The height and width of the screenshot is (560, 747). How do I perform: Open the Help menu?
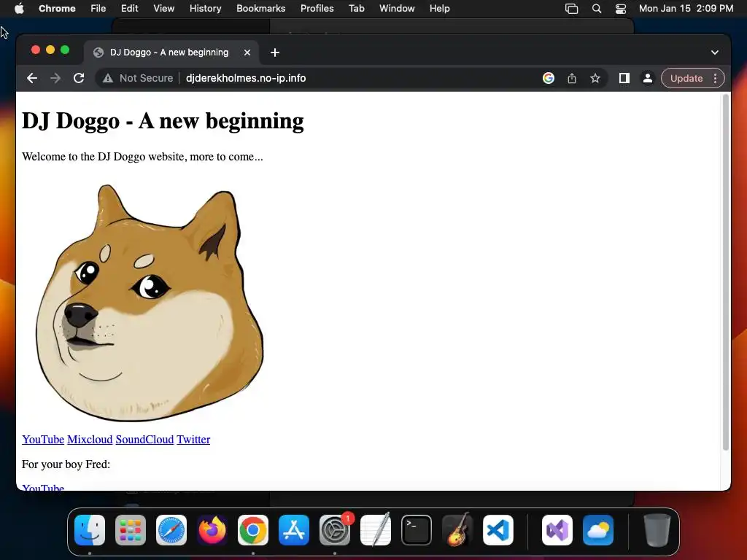(x=439, y=9)
